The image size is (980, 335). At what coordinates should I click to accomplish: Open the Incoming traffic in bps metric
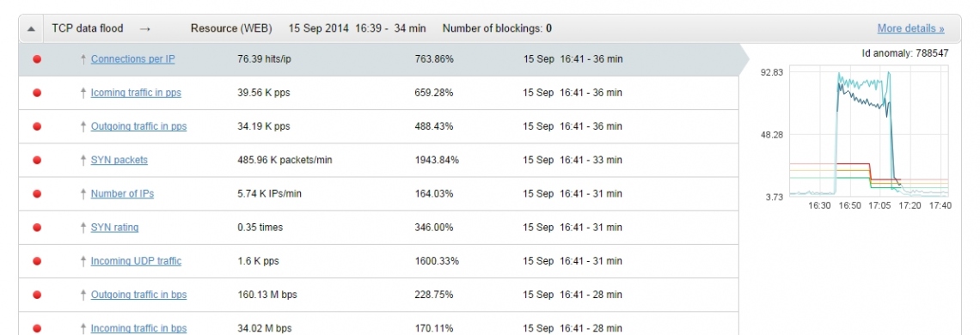138,328
